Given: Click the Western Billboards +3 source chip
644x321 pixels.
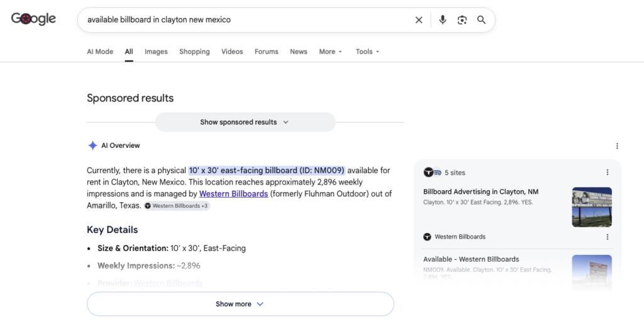Looking at the screenshot, I should [x=177, y=206].
